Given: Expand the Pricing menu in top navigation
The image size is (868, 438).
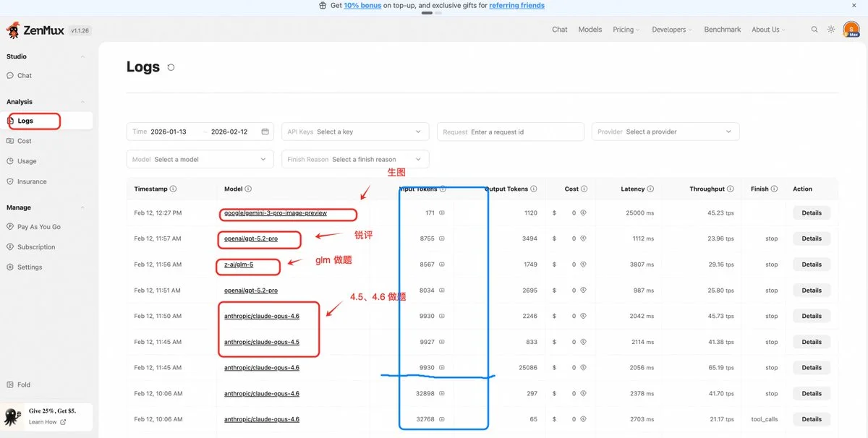Looking at the screenshot, I should pos(626,30).
